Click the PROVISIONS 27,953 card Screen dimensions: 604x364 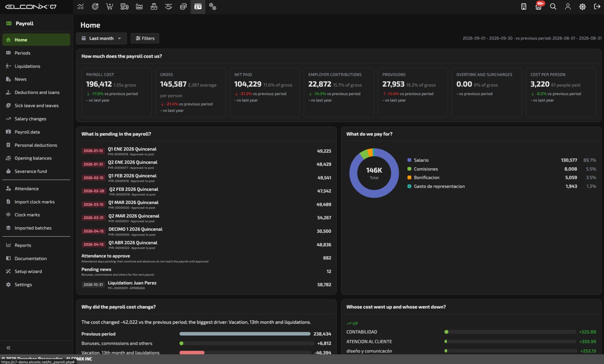point(413,92)
